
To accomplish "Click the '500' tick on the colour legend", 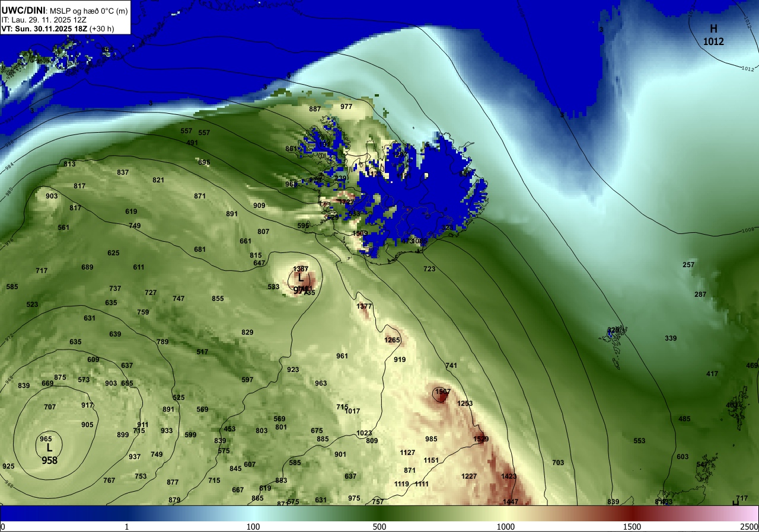I will coord(379,527).
